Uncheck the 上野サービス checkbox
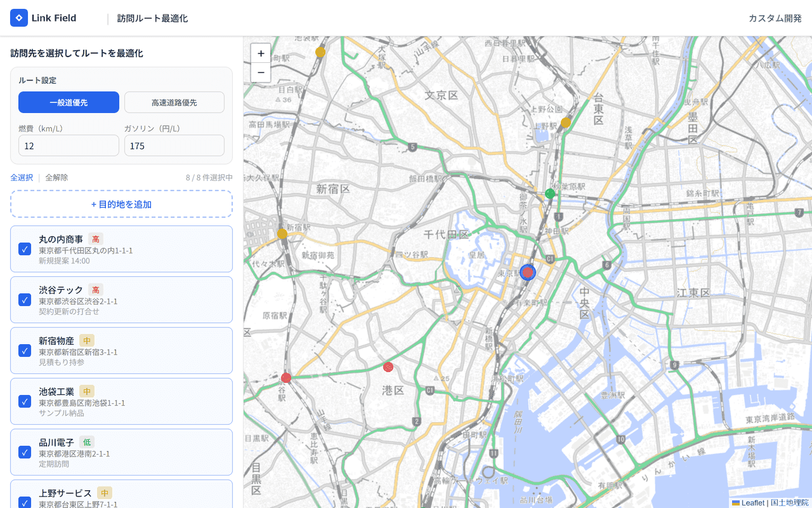Viewport: 812px width, 508px height. pos(25,502)
